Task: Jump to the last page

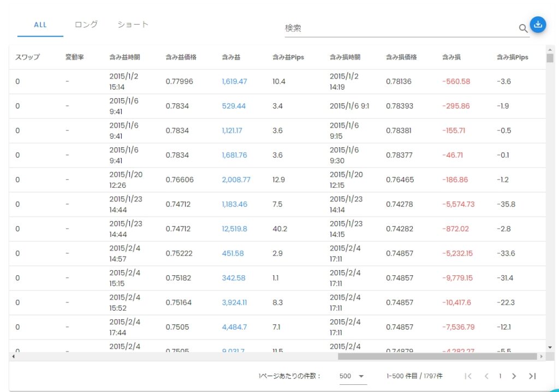Action: click(532, 376)
